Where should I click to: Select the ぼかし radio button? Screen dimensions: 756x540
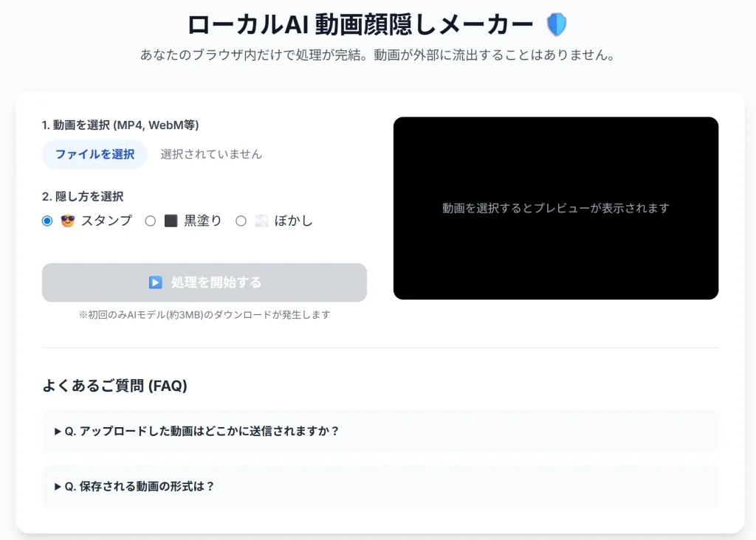click(241, 221)
